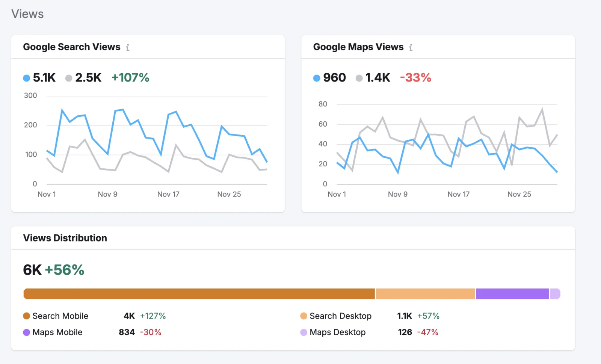Toggle the Maps Mobile legend label

[57, 332]
